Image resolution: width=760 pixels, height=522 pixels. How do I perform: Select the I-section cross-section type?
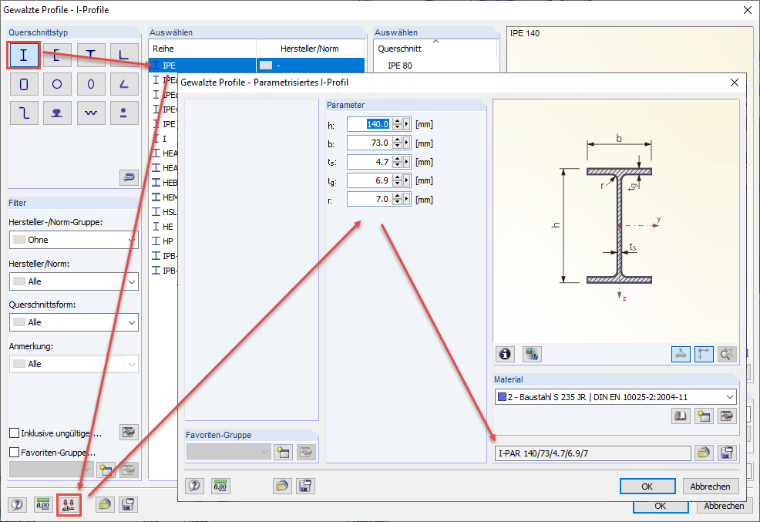(24, 55)
